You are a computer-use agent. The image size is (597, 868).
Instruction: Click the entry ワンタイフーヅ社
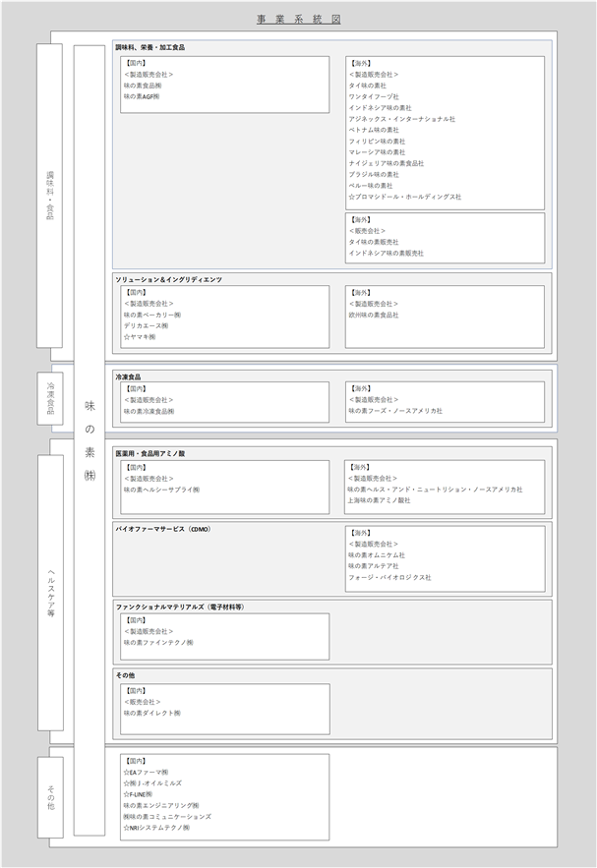coord(374,97)
